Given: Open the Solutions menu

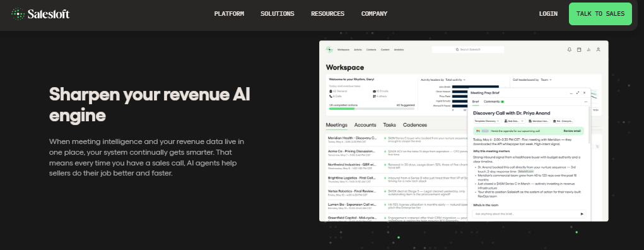Looking at the screenshot, I should pos(278,13).
